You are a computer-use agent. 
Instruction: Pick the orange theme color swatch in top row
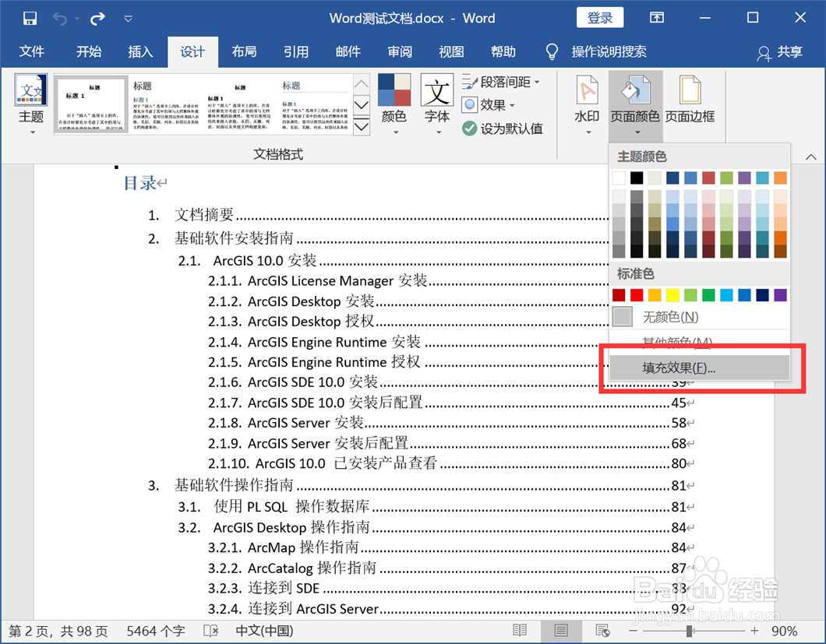(780, 178)
